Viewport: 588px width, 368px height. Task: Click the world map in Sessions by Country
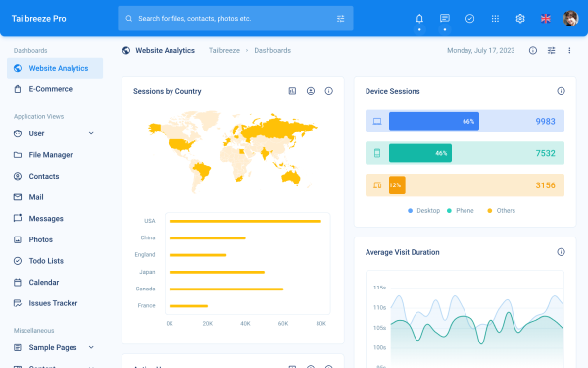click(x=232, y=152)
